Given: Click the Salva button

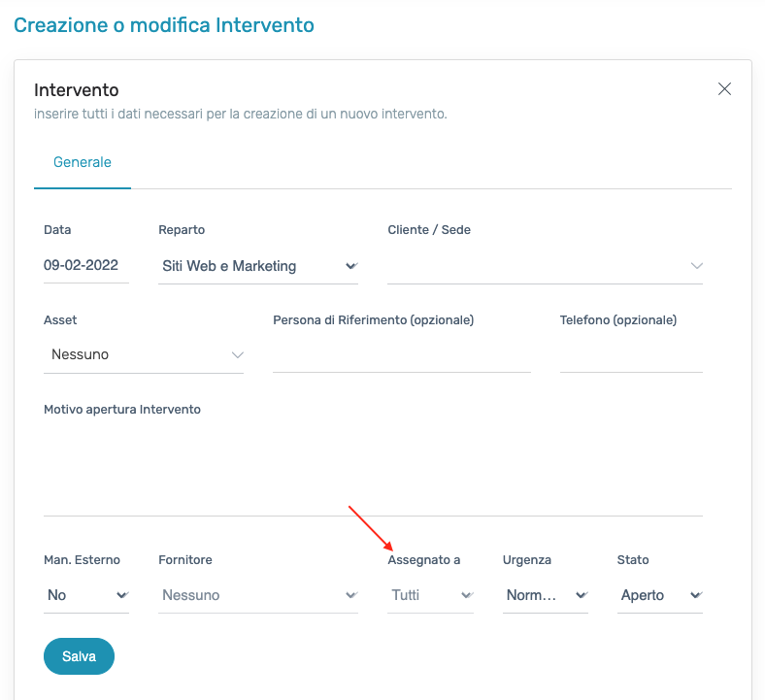Looking at the screenshot, I should pos(79,656).
